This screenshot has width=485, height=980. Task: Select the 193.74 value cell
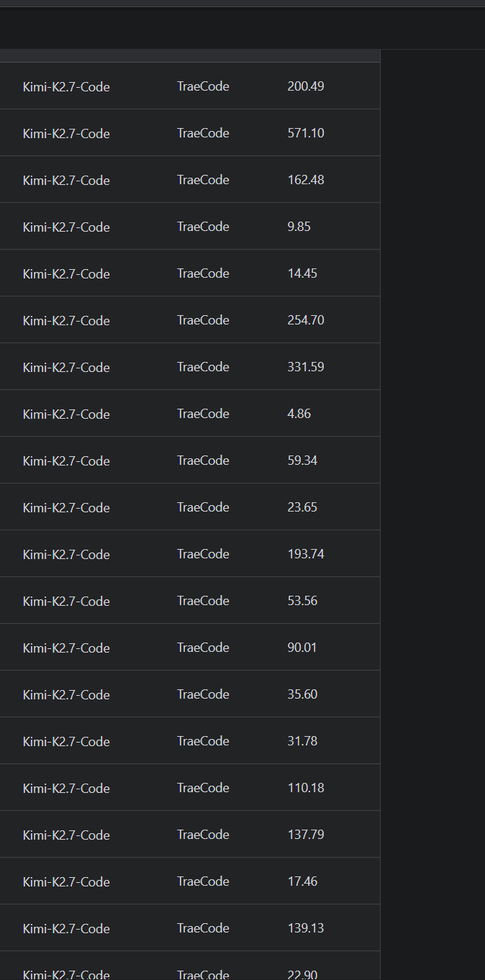point(306,554)
